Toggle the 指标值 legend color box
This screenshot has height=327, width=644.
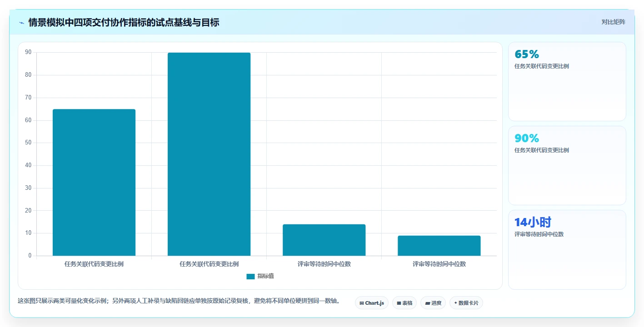pos(250,277)
